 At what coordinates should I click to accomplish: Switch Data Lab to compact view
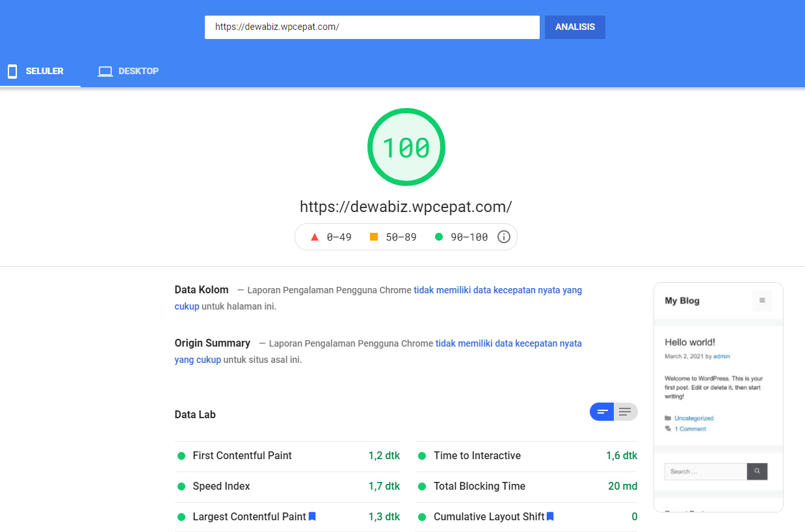pyautogui.click(x=602, y=412)
